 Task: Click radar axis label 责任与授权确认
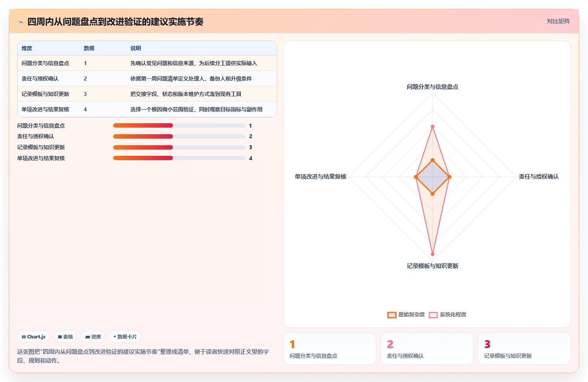[x=539, y=176]
